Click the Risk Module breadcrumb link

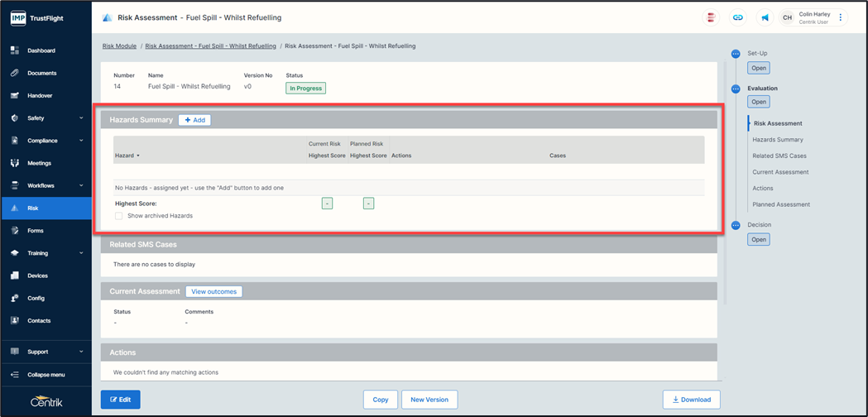[x=119, y=46]
